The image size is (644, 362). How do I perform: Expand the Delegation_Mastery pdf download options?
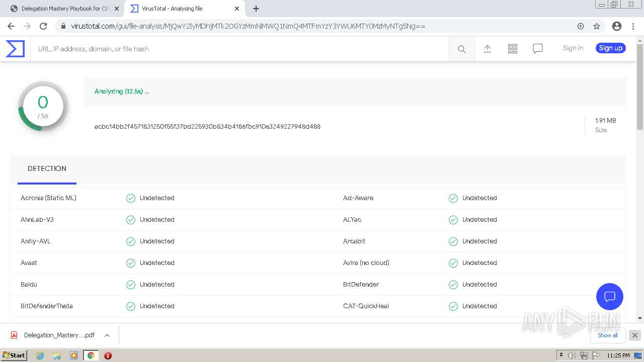click(107, 335)
